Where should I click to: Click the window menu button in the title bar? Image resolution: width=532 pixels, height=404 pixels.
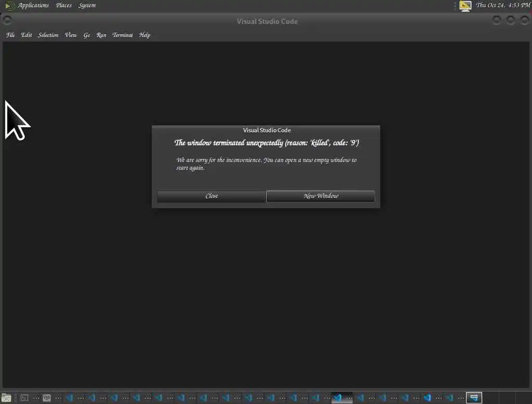point(7,20)
